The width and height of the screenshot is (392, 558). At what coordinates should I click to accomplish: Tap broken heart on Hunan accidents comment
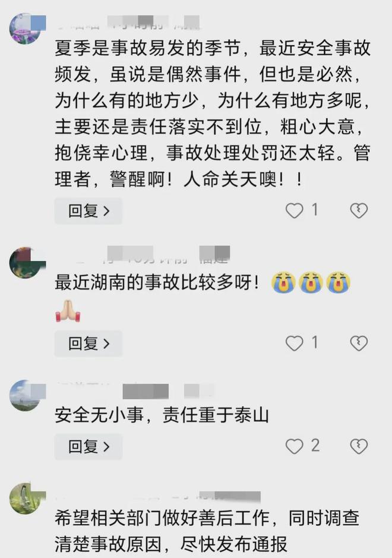359,343
